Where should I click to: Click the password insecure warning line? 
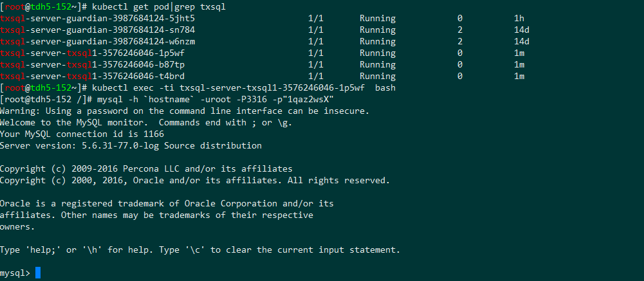pyautogui.click(x=185, y=111)
